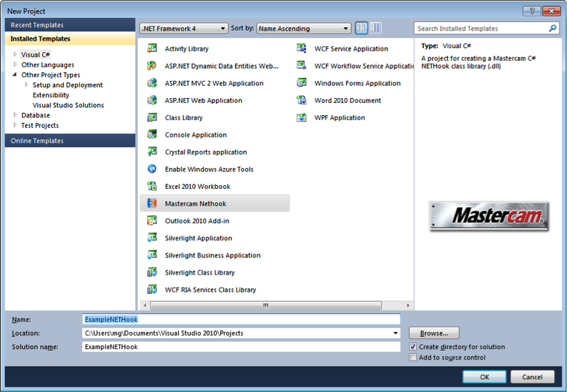567x392 pixels.
Task: Switch to small icons list view
Action: tap(375, 28)
